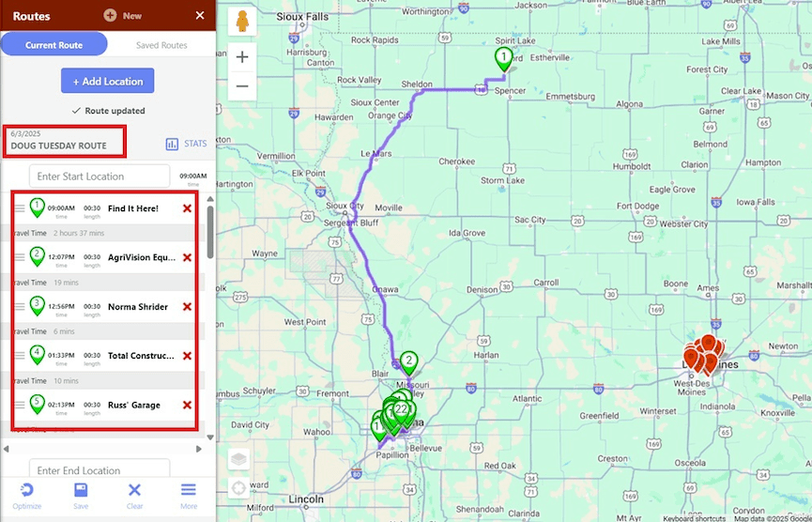The image size is (812, 522).
Task: Remove the Find It Here! stop
Action: (x=187, y=208)
